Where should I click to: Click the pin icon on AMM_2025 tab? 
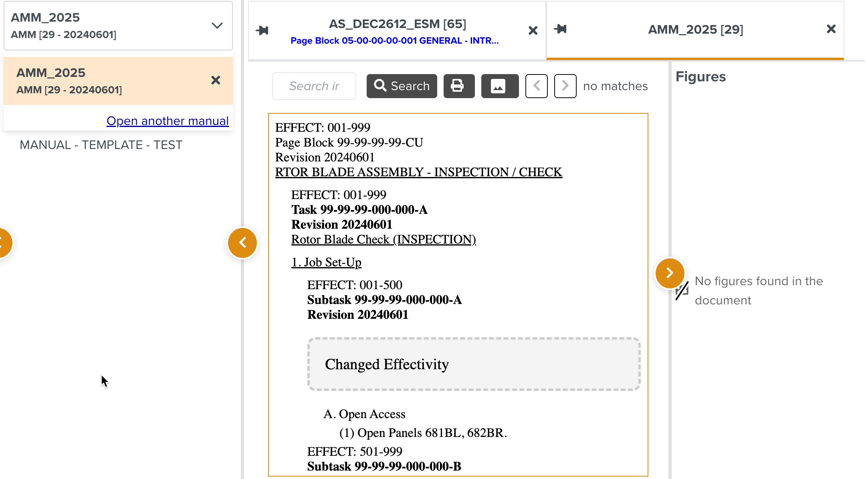(x=560, y=29)
